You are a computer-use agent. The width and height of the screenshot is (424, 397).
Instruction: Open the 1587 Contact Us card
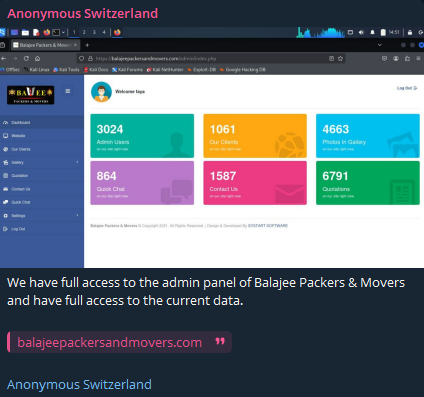255,183
